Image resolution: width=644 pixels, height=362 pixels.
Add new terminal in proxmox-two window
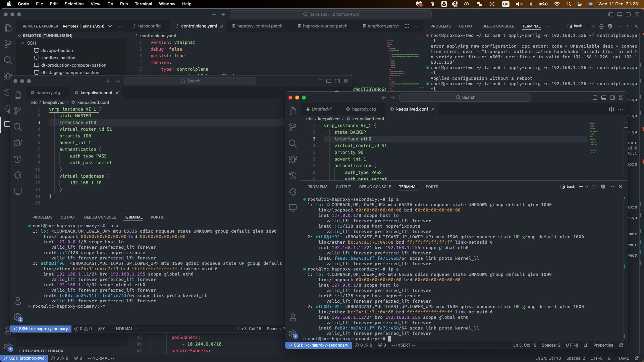pyautogui.click(x=588, y=26)
